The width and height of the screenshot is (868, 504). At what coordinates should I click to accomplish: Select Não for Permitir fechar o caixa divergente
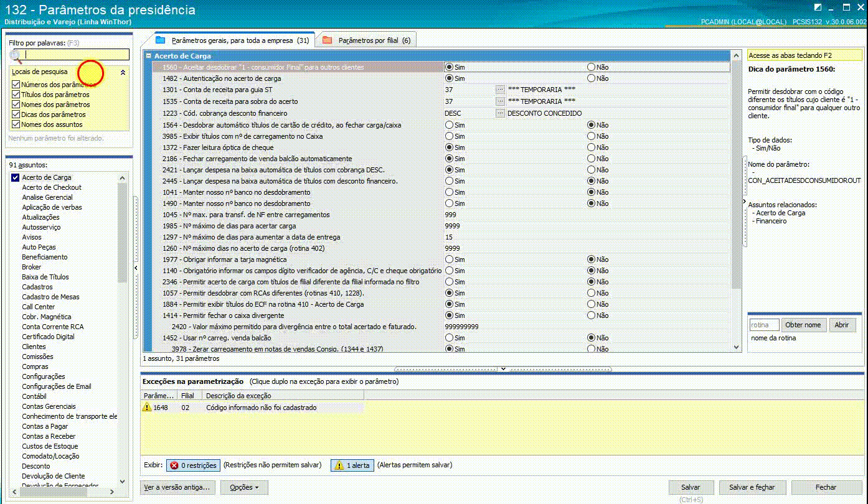pos(592,315)
